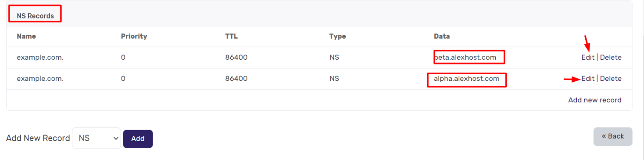Viewport: 644px width, 160px height.
Task: Open the NS record type dropdown
Action: 97,138
